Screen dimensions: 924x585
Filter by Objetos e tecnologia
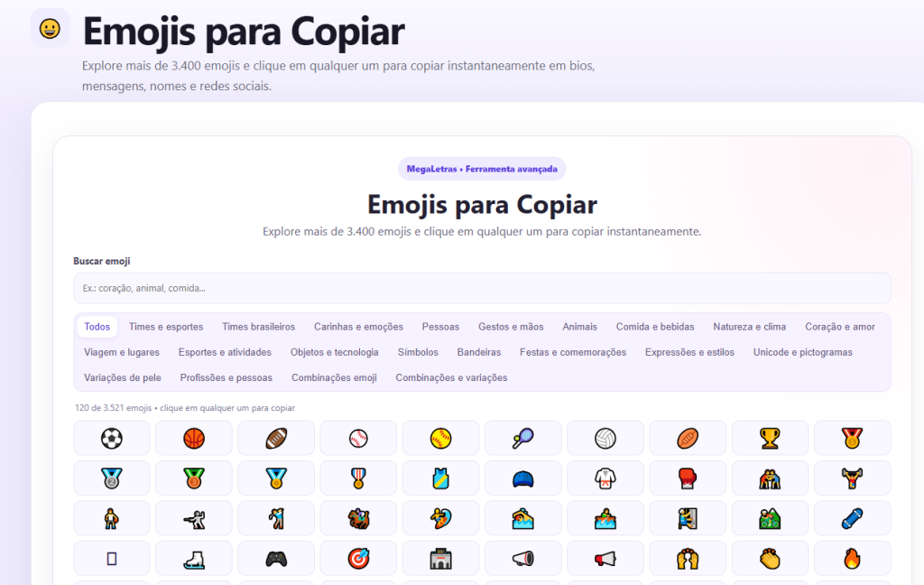tap(335, 352)
